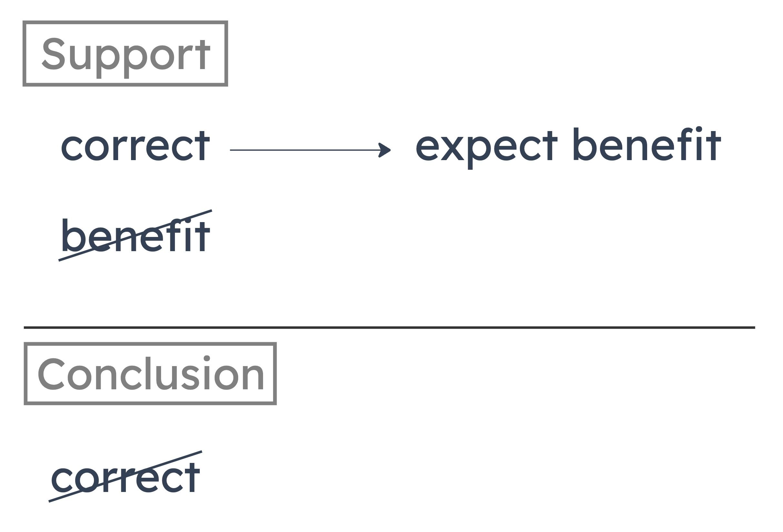783x532 pixels.
Task: Click the word expect
Action: pyautogui.click(x=487, y=148)
